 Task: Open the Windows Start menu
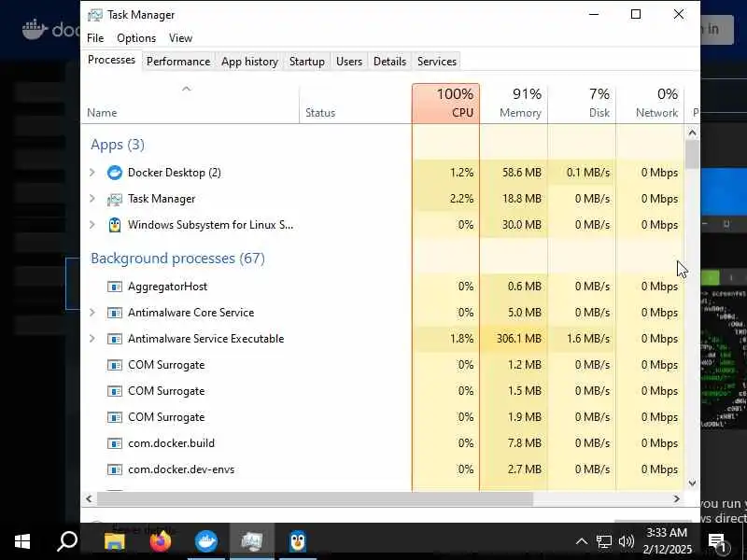22,541
